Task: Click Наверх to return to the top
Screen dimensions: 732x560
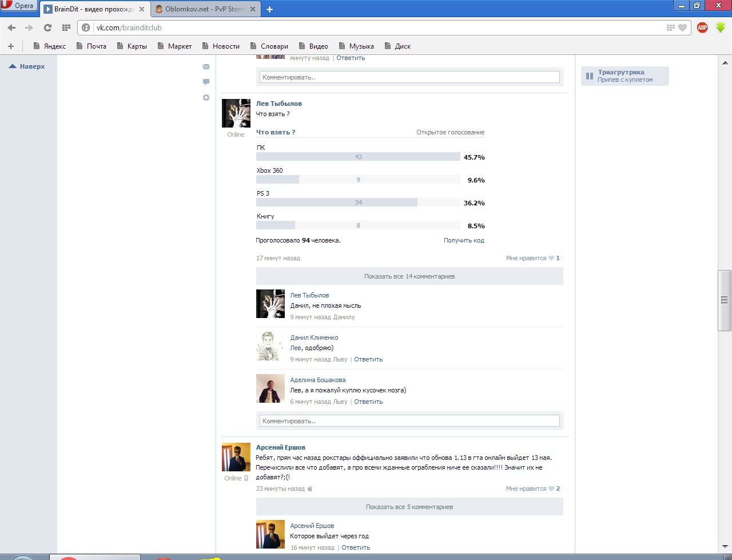Action: tap(27, 66)
